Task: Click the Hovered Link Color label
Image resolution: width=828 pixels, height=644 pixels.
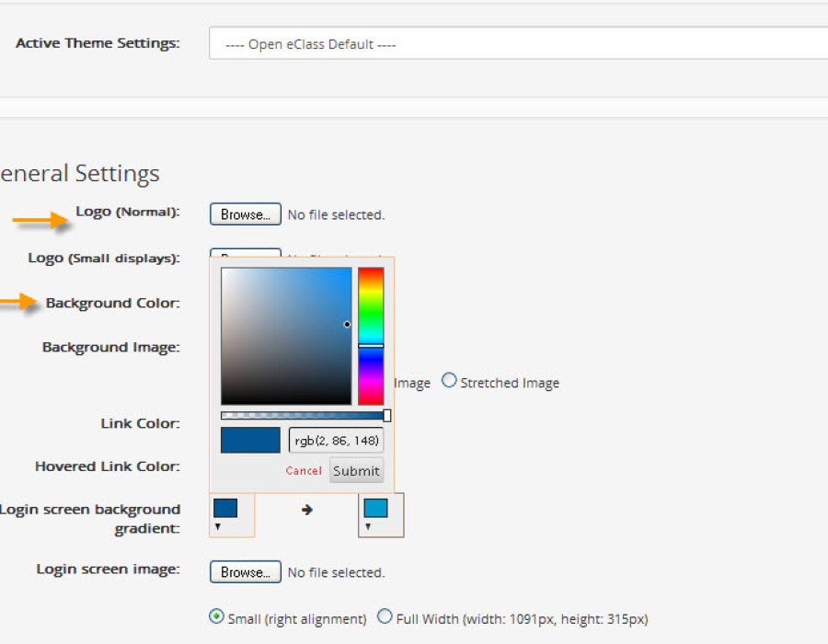Action: [x=108, y=466]
